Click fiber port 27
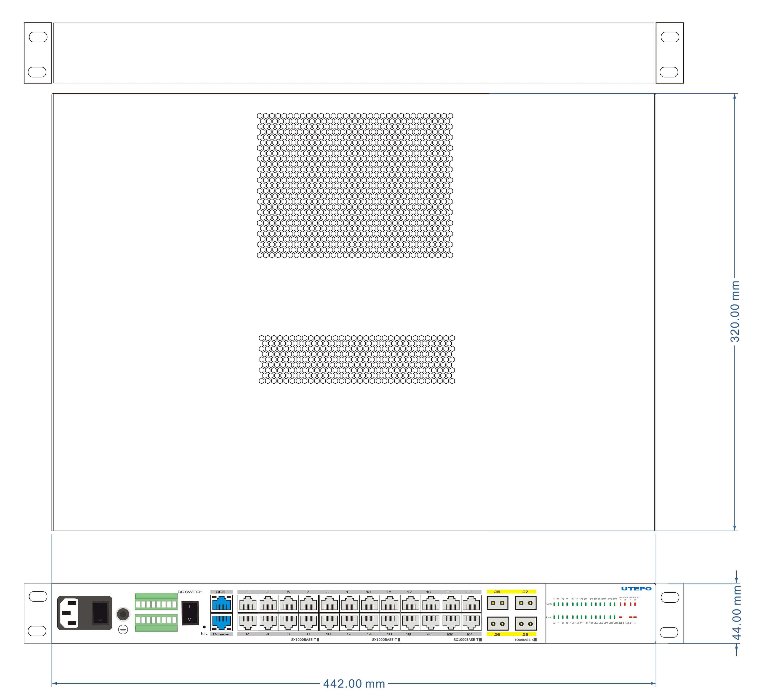The height and width of the screenshot is (700, 767). [526, 603]
